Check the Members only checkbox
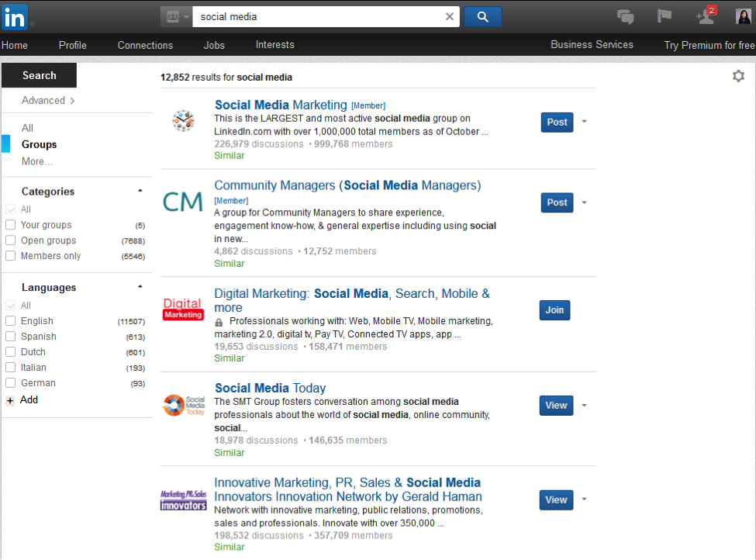This screenshot has width=756, height=560. pyautogui.click(x=11, y=256)
